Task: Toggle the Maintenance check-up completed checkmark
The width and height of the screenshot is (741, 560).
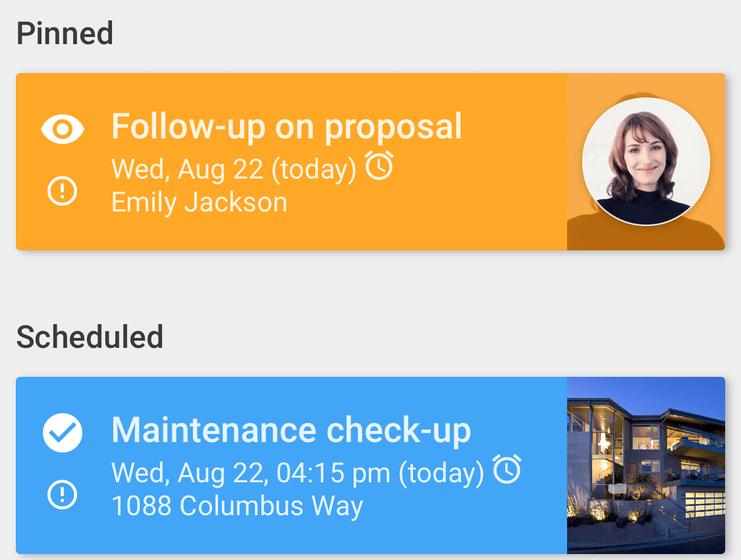Action: (63, 433)
